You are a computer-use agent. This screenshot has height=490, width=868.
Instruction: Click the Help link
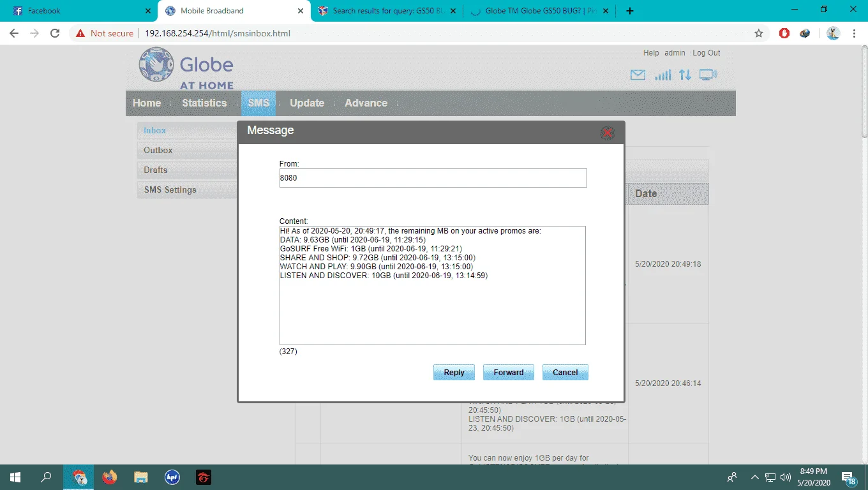click(x=651, y=53)
